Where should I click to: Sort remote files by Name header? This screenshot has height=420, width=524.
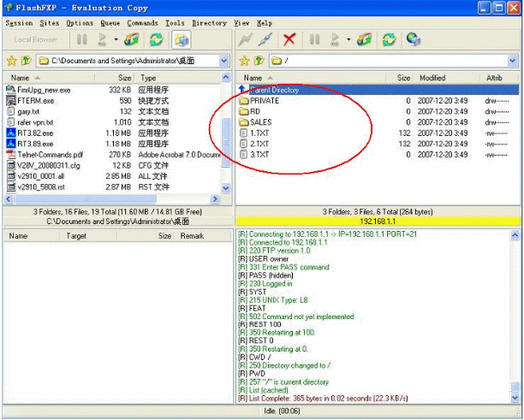[312, 78]
